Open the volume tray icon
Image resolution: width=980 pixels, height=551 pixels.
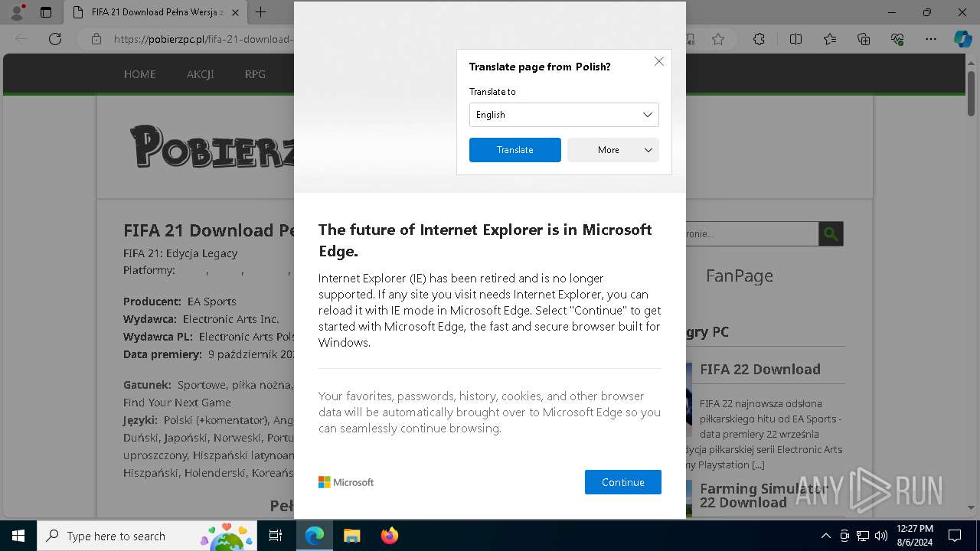pos(881,536)
